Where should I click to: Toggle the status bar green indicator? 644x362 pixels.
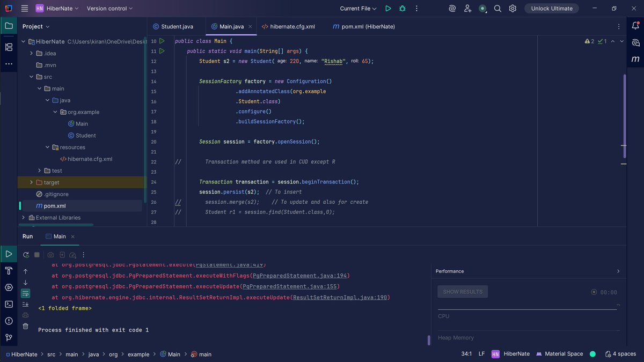tap(593, 354)
